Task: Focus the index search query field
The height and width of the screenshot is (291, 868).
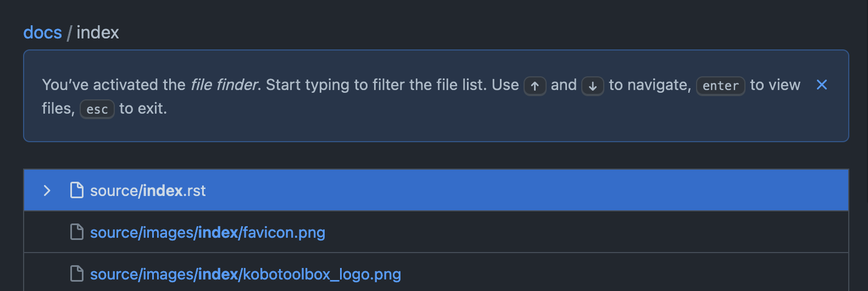Action: click(x=98, y=33)
